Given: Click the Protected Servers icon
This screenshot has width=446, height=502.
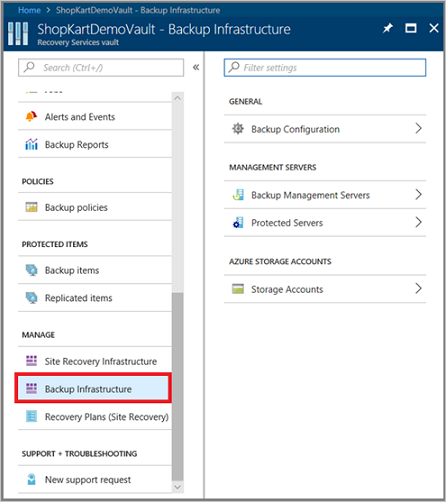Looking at the screenshot, I should click(x=238, y=222).
